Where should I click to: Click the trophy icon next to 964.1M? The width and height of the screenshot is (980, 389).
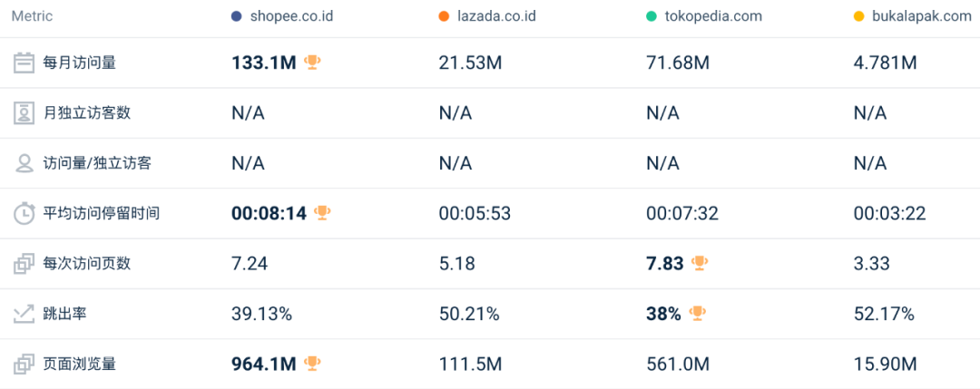pos(312,363)
